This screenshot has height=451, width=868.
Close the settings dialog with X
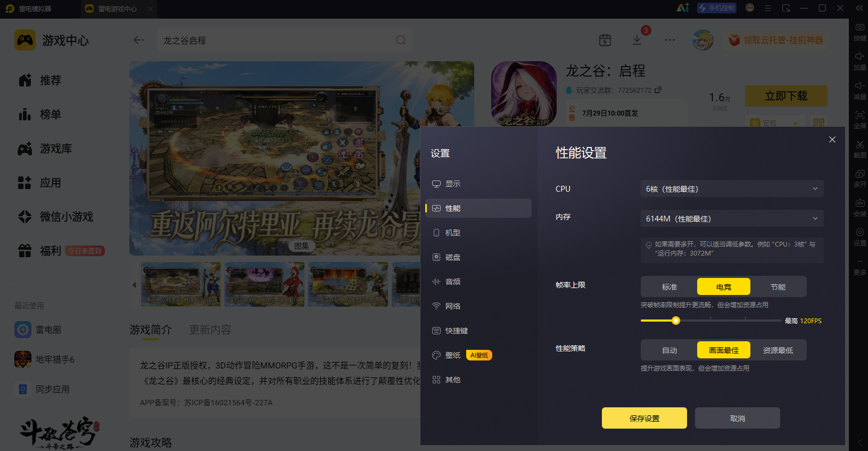832,140
